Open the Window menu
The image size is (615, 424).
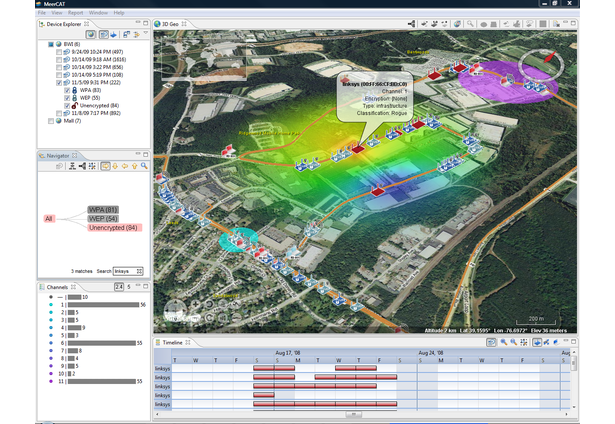coord(98,13)
